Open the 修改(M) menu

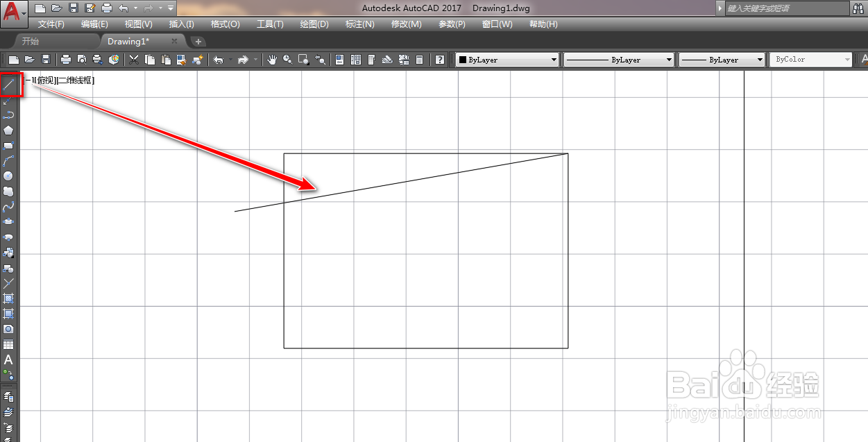[406, 24]
